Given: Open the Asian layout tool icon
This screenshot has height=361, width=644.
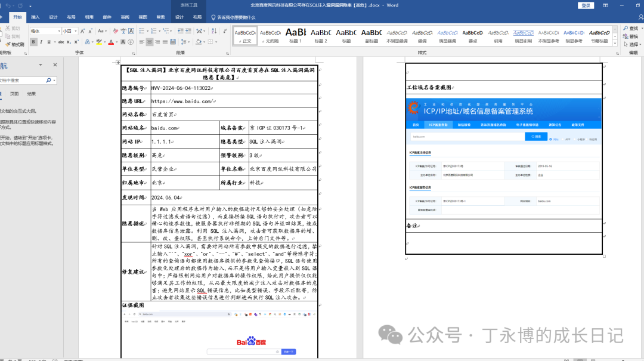Looking at the screenshot, I should pyautogui.click(x=199, y=31).
